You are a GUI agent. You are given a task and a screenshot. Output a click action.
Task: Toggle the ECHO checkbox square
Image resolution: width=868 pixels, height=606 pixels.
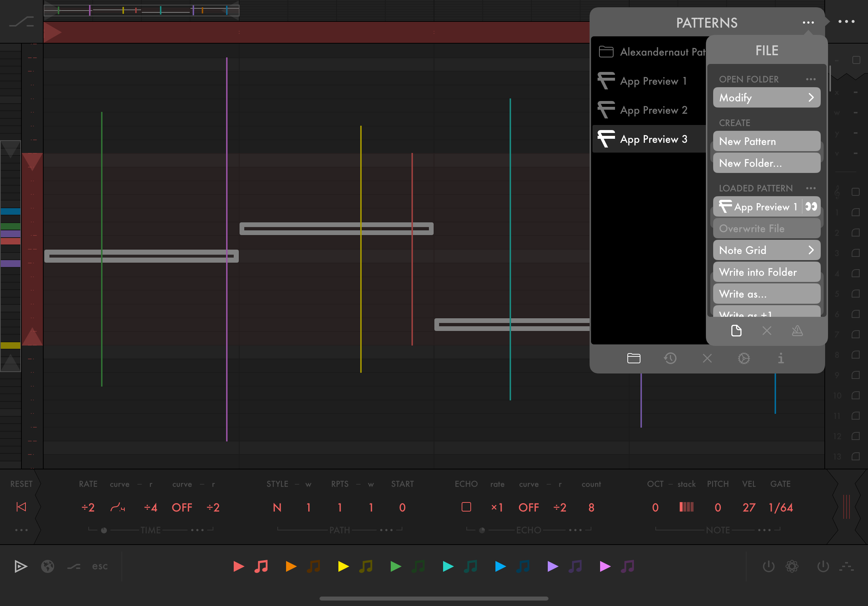pos(466,507)
